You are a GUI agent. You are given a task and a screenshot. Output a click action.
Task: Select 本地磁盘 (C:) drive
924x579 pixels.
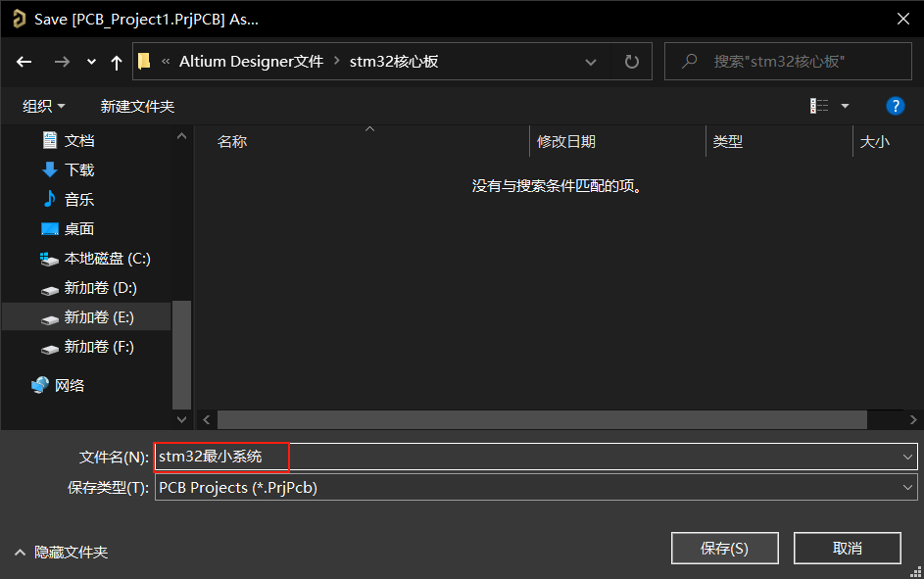[x=107, y=259]
